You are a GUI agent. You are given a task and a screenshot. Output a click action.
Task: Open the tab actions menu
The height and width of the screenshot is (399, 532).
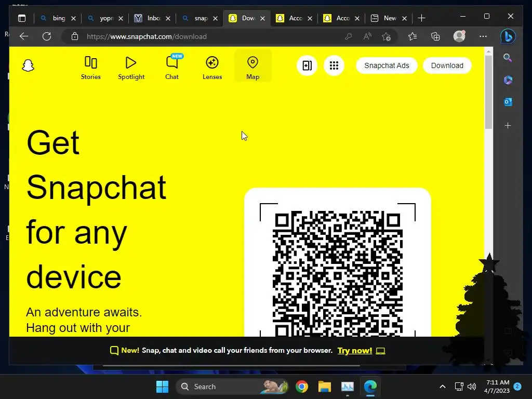click(x=22, y=18)
